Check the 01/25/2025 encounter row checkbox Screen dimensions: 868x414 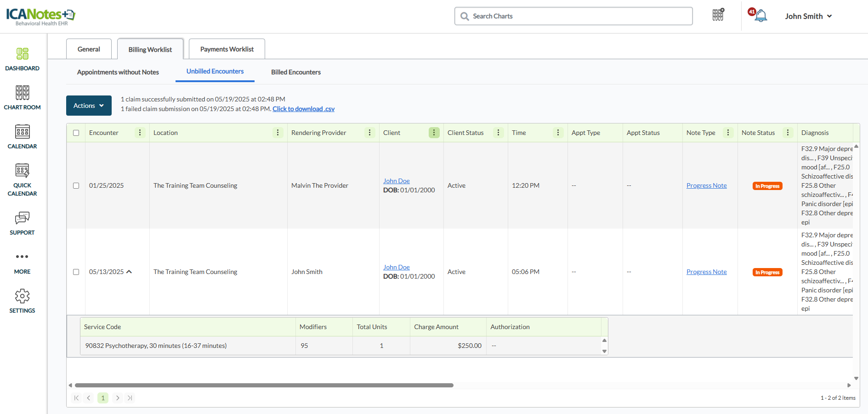pos(76,186)
